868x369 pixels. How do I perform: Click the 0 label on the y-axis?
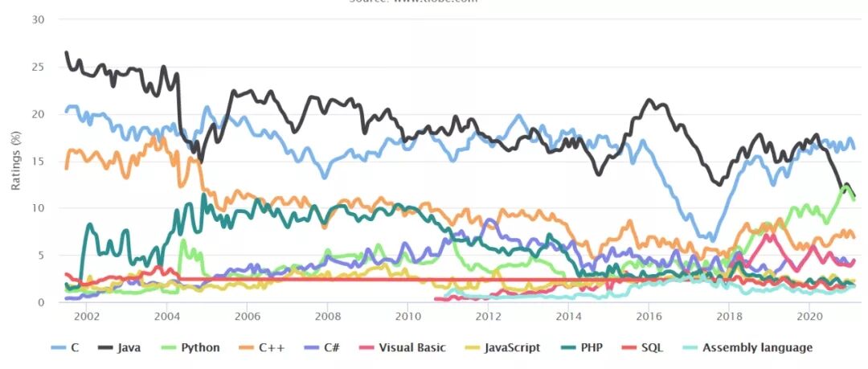coord(42,302)
